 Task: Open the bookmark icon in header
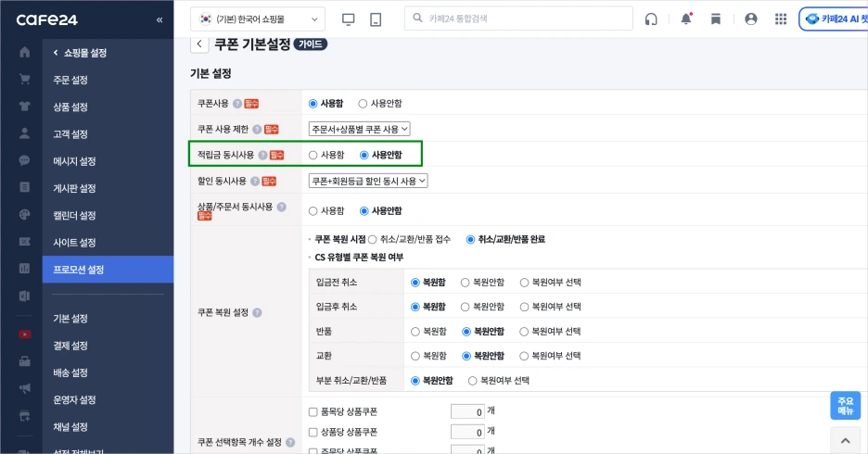pyautogui.click(x=716, y=19)
